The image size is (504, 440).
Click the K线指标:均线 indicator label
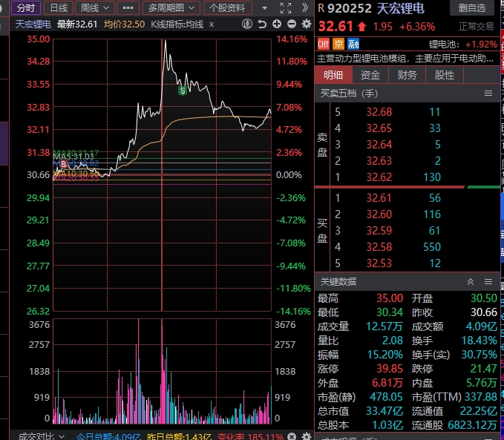tap(177, 24)
